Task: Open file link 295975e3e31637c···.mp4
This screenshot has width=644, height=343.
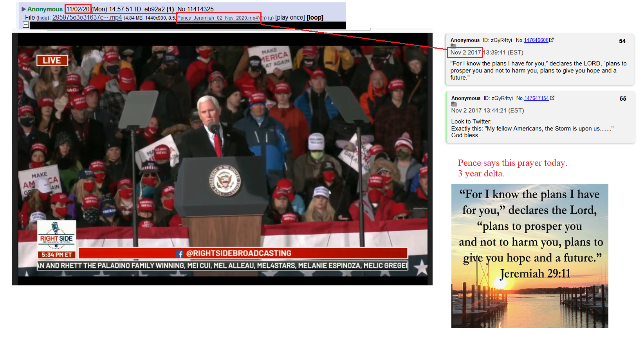Action: pyautogui.click(x=87, y=18)
